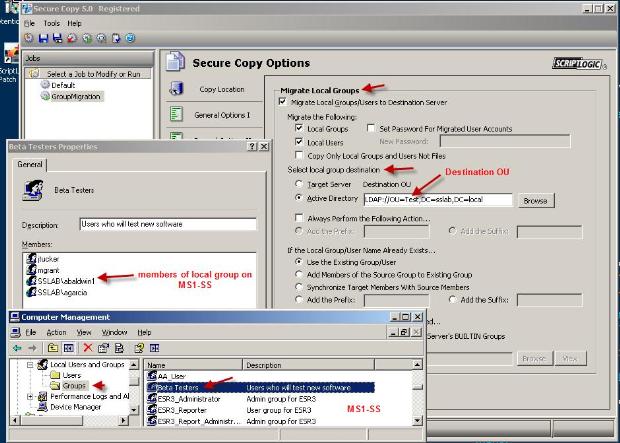
Task: Click the green icon in Secure Copy toolbar
Action: pos(87,38)
